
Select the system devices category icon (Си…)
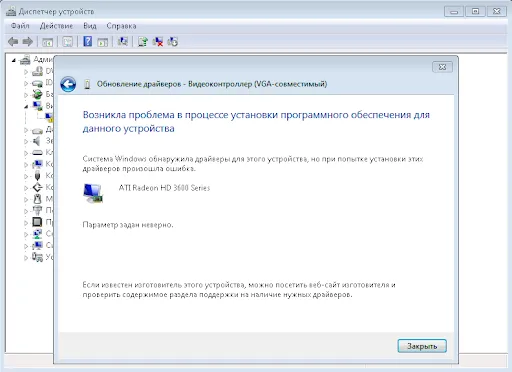coord(37,245)
